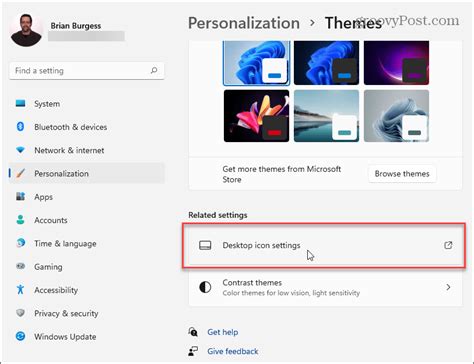Expand the Contrast themes chevron arrow
This screenshot has width=474, height=364.
click(x=448, y=287)
